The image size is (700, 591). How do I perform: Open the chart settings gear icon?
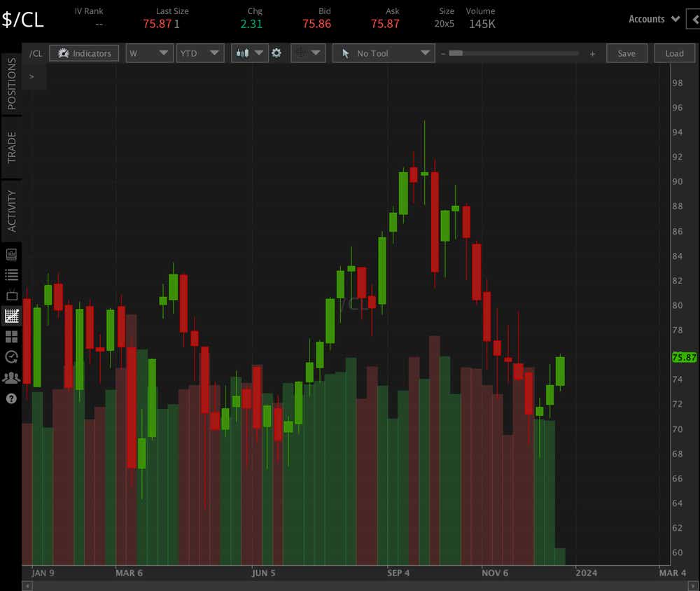pos(276,53)
